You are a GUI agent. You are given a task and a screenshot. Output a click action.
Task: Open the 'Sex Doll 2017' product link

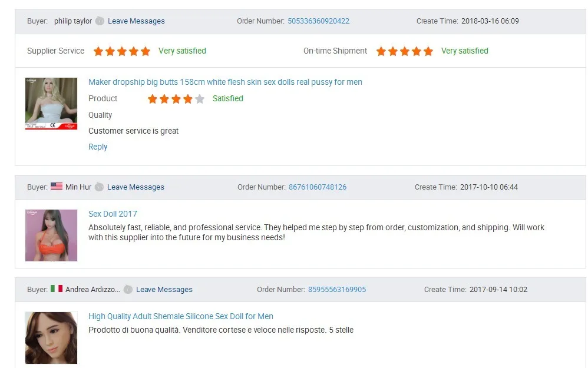(x=113, y=214)
